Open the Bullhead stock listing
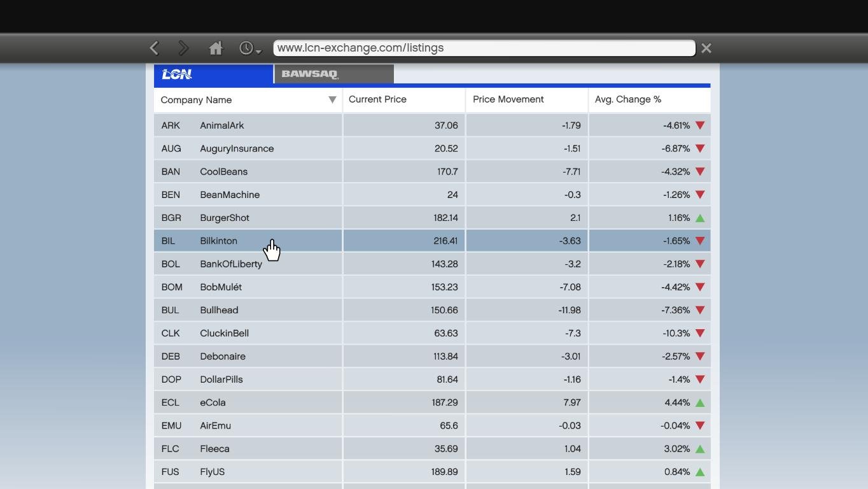This screenshot has width=868, height=489. tap(432, 310)
